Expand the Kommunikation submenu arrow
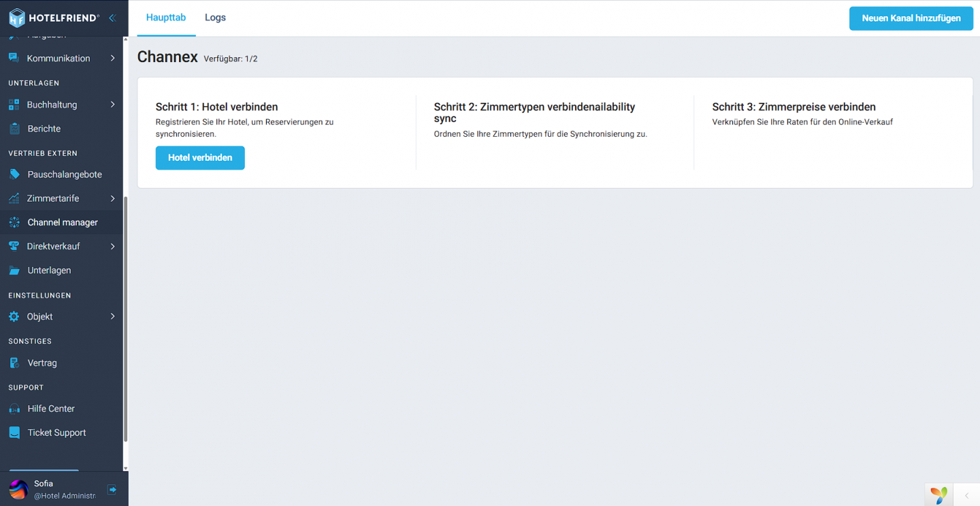This screenshot has width=980, height=506. click(112, 59)
